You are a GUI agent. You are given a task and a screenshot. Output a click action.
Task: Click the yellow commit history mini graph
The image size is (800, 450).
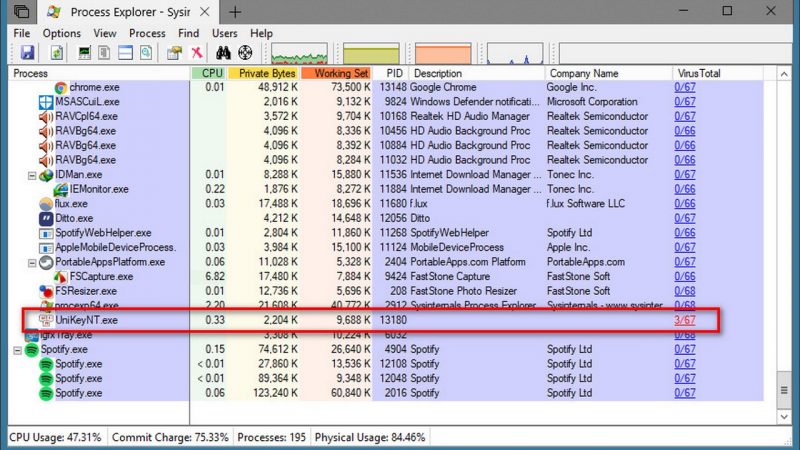click(x=371, y=54)
